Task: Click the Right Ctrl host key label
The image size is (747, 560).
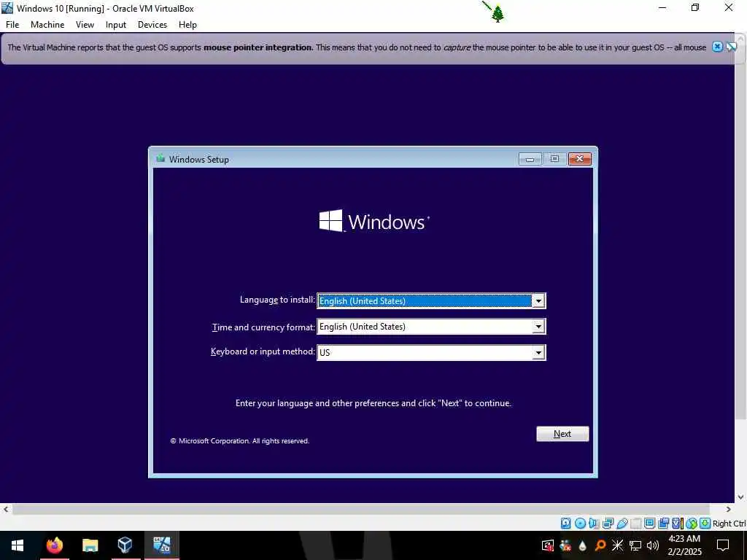Action: pos(729,524)
